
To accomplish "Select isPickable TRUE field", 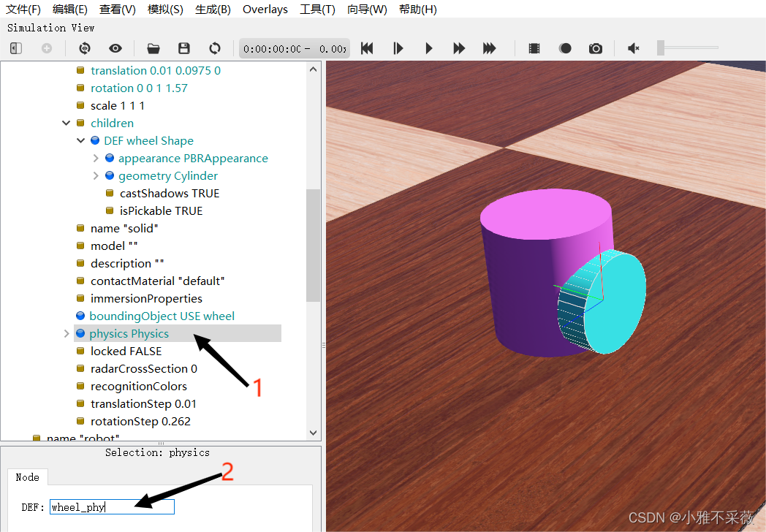I will coord(162,211).
